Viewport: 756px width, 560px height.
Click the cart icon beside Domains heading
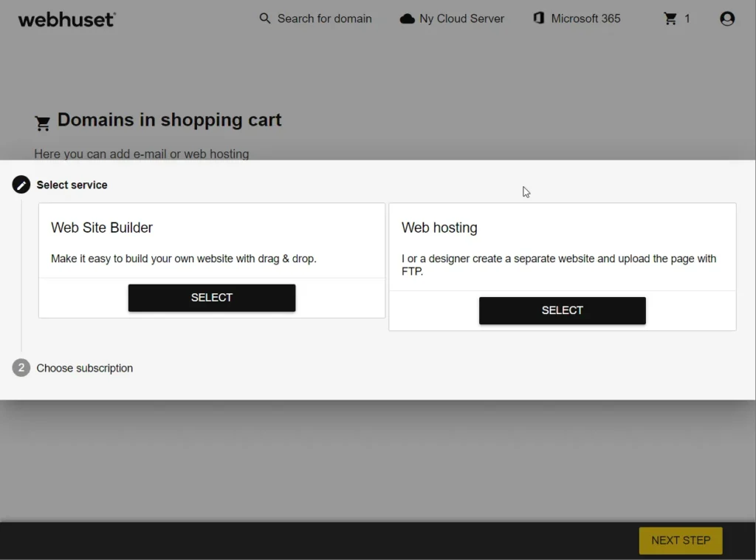43,123
